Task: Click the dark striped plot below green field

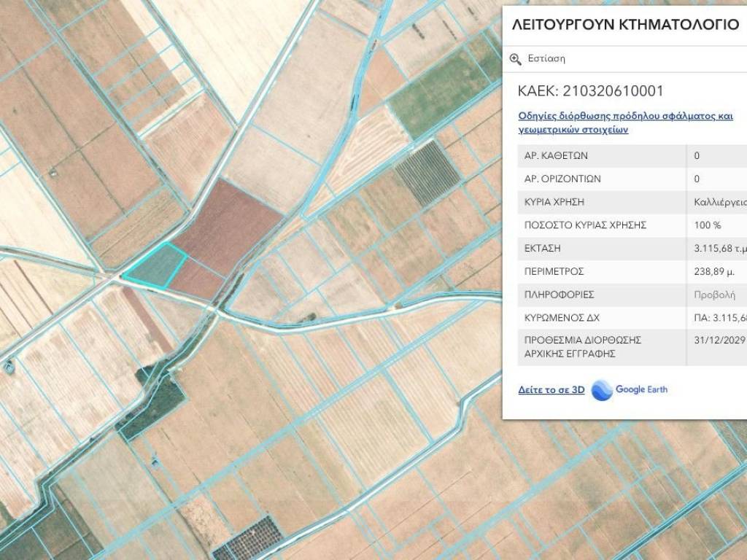Action: 427,173
